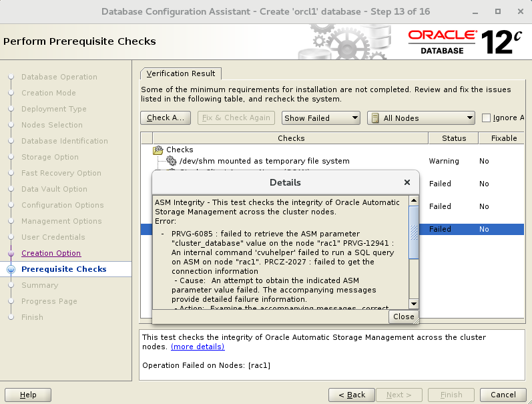Click the Fast Recovery Option step
This screenshot has height=404, width=532.
(x=61, y=173)
